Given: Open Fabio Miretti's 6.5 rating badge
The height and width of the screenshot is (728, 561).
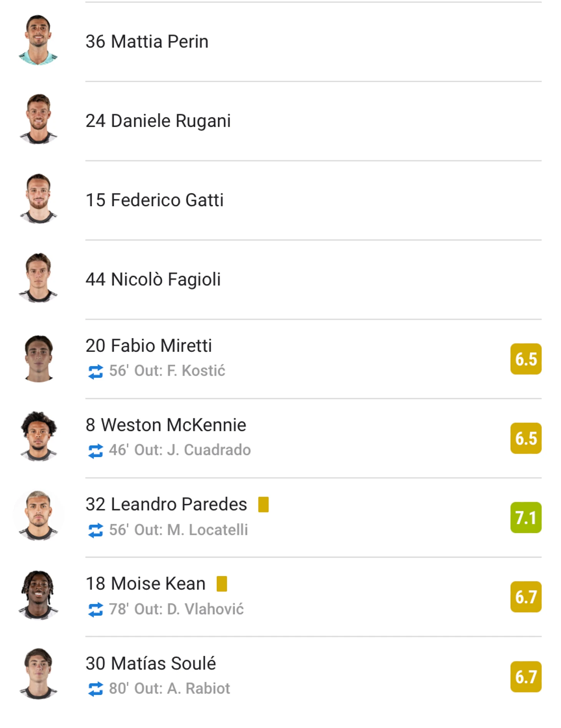Looking at the screenshot, I should click(526, 359).
